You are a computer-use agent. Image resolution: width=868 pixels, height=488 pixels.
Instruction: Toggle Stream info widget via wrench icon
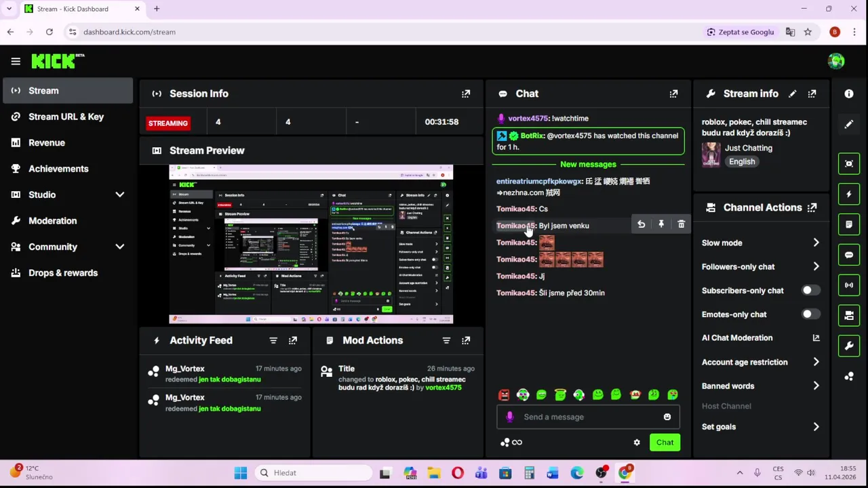(849, 346)
